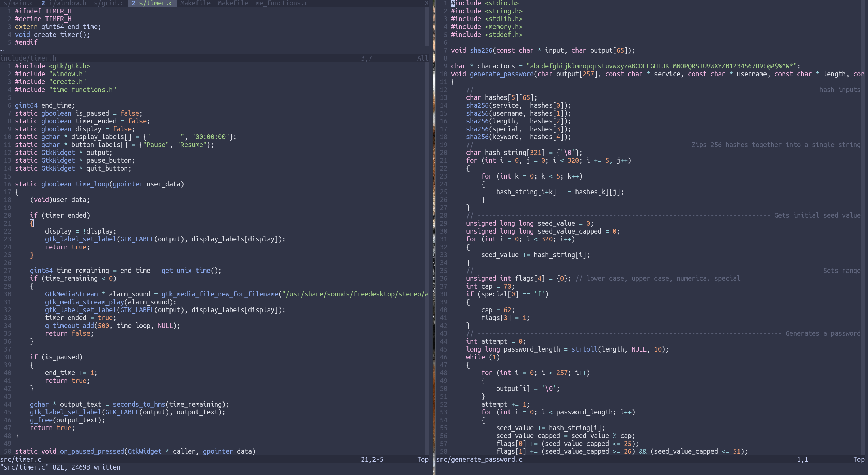This screenshot has width=868, height=475.
Task: Click the 21,2-5 cursor position indicator
Action: pyautogui.click(x=372, y=459)
